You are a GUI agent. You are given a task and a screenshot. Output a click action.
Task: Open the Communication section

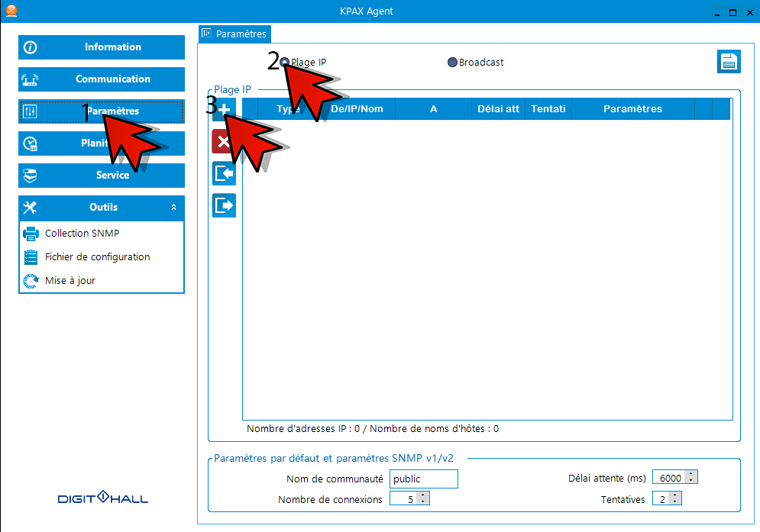pyautogui.click(x=102, y=79)
